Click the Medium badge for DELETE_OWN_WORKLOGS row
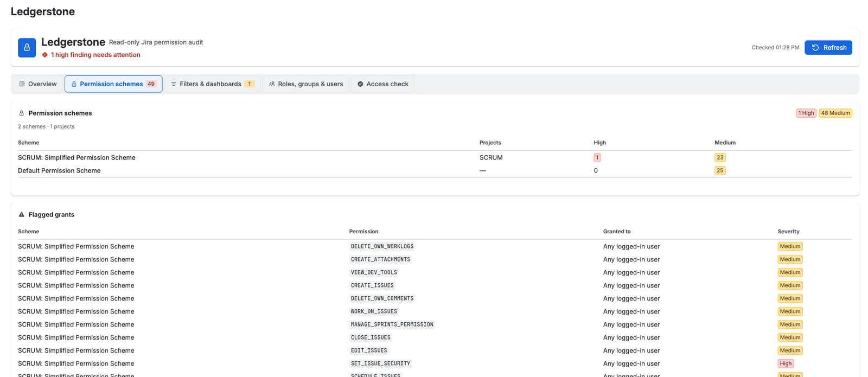 790,247
